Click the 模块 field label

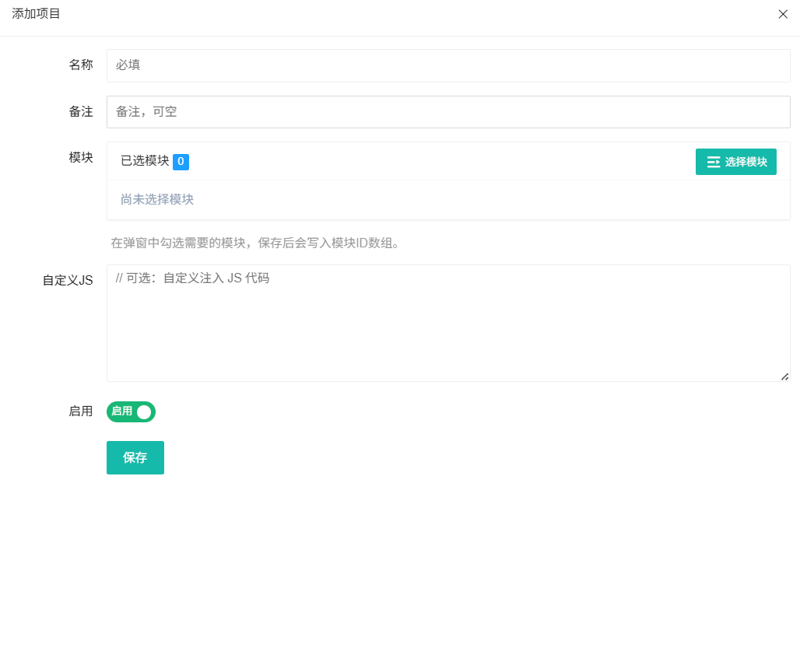81,157
